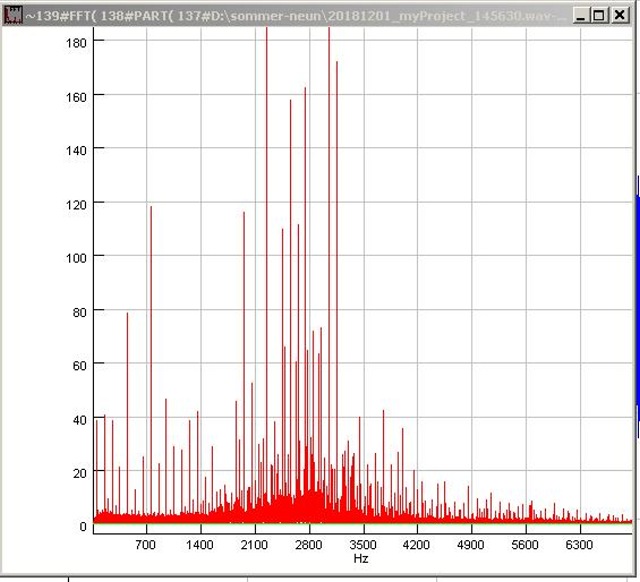Click the 2100 x-axis tick label
This screenshot has height=582, width=640.
[254, 545]
